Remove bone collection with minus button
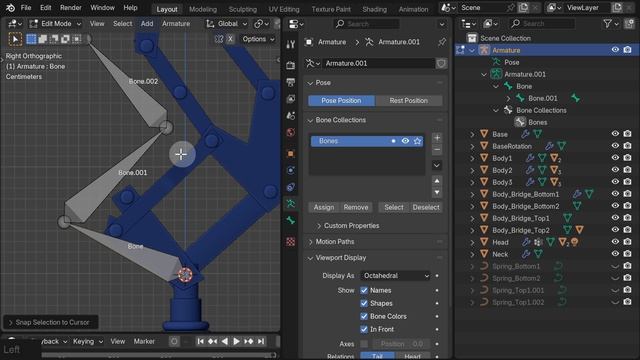Screen dimensions: 640x360 tap(437, 150)
